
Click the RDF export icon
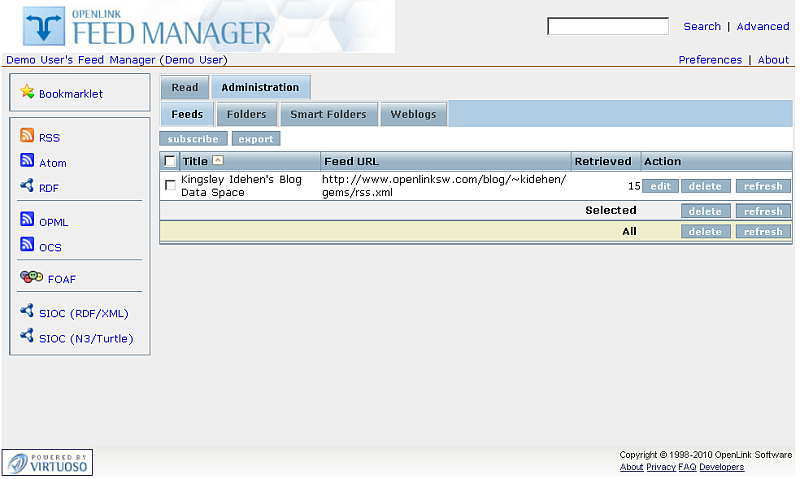27,186
